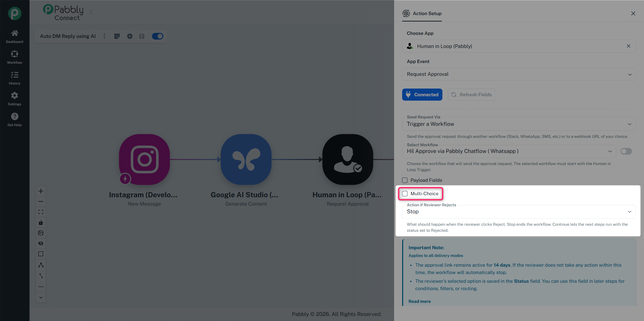This screenshot has height=321, width=644.
Task: Select the Google AI Studio node
Action: (246, 160)
